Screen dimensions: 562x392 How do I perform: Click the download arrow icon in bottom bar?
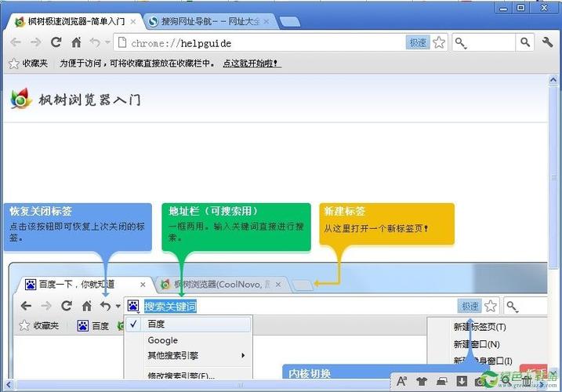click(x=462, y=382)
